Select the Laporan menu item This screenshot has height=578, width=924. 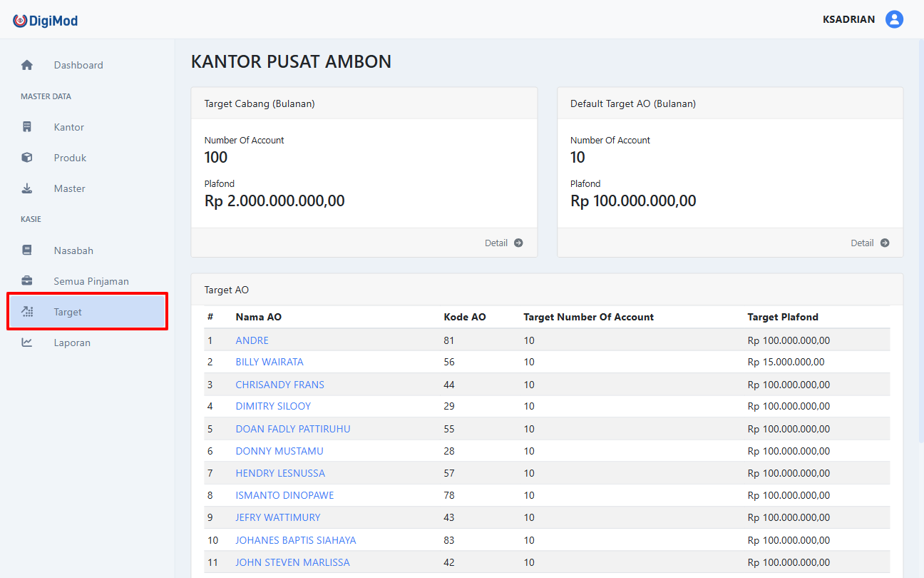click(x=72, y=342)
